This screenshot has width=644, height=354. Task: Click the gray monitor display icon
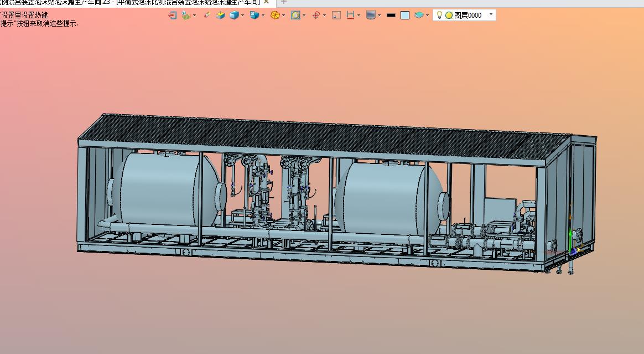coord(371,15)
